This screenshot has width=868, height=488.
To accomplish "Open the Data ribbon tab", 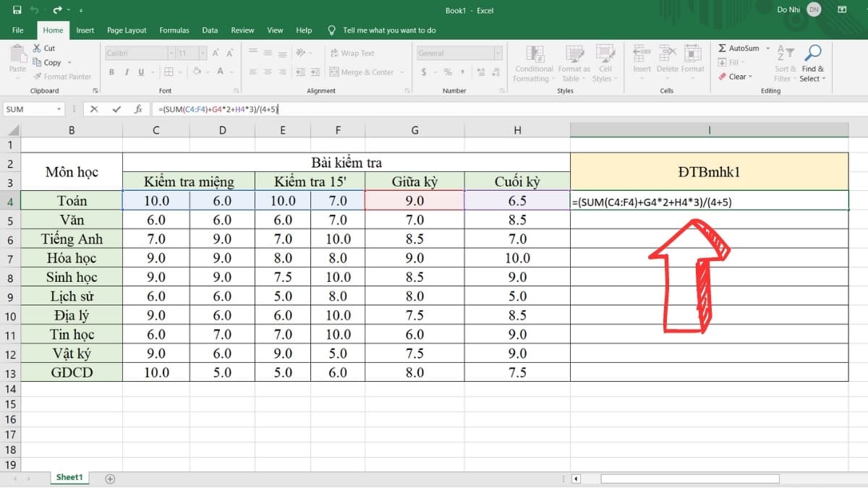I will coord(210,30).
